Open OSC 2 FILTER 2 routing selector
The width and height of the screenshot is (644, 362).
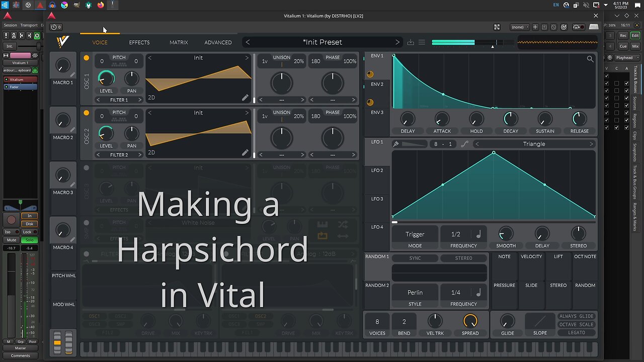119,155
